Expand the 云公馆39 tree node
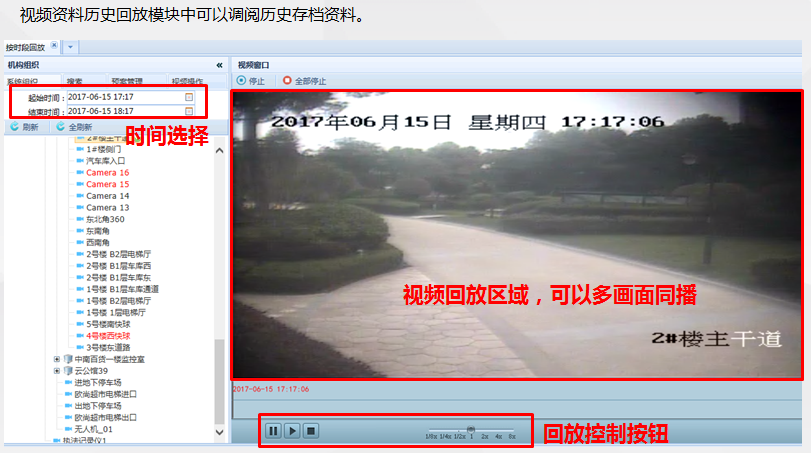 pos(57,371)
